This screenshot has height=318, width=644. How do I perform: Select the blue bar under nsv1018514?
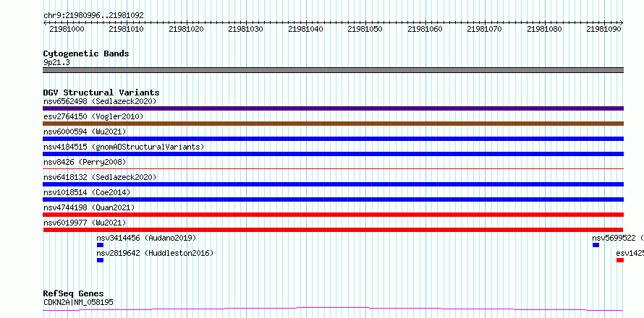click(x=333, y=199)
